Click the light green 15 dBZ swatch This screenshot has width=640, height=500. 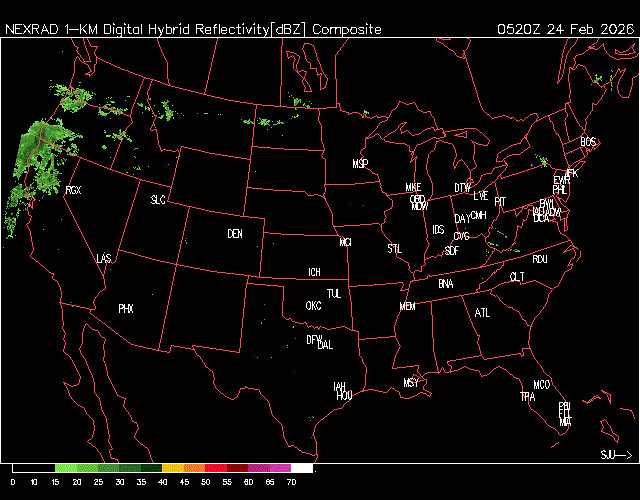[66, 468]
